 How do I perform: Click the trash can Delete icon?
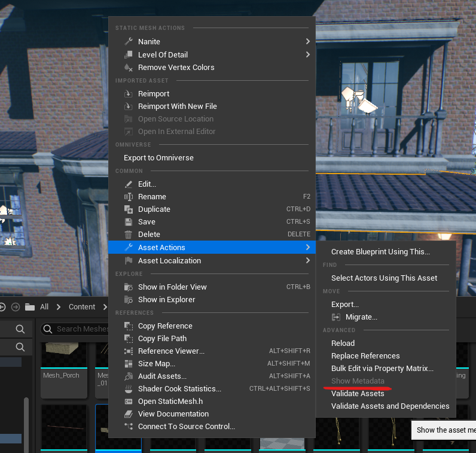(129, 235)
